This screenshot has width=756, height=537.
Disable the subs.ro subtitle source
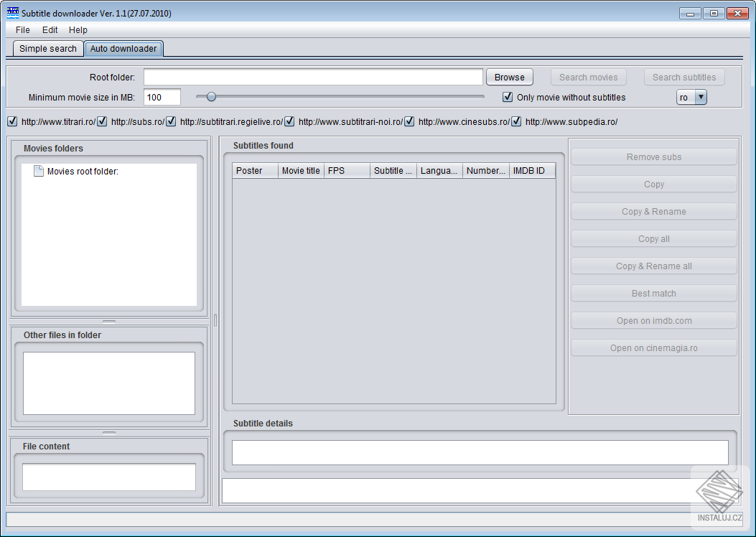[x=102, y=121]
